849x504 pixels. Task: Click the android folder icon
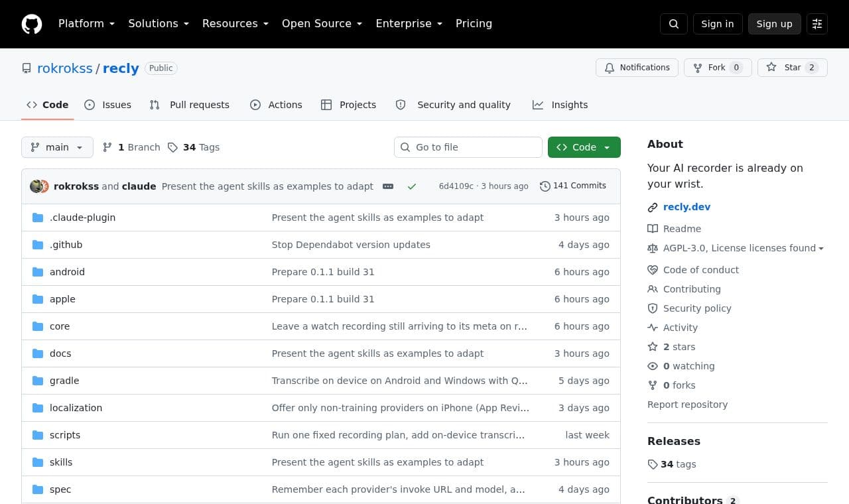pyautogui.click(x=38, y=272)
